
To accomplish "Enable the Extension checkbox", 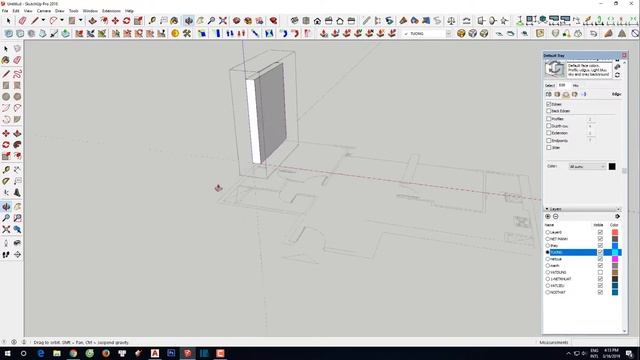I will click(549, 133).
